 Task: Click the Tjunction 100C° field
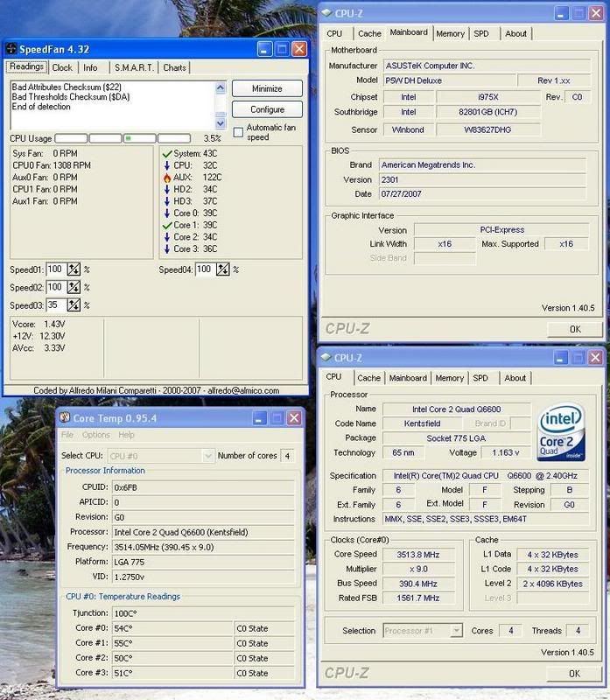[x=203, y=613]
